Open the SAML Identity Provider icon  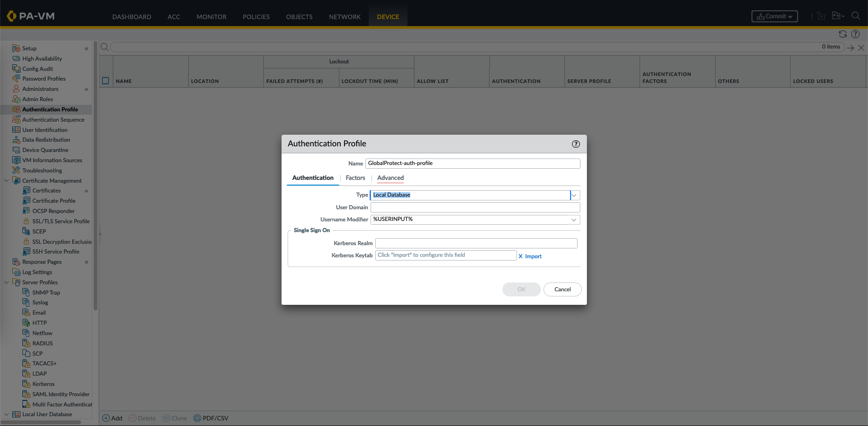[27, 394]
